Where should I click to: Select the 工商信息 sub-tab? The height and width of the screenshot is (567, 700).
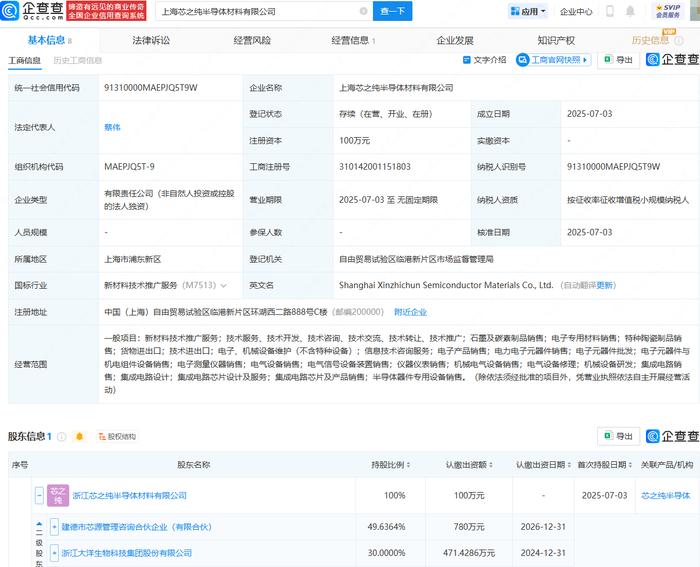25,60
